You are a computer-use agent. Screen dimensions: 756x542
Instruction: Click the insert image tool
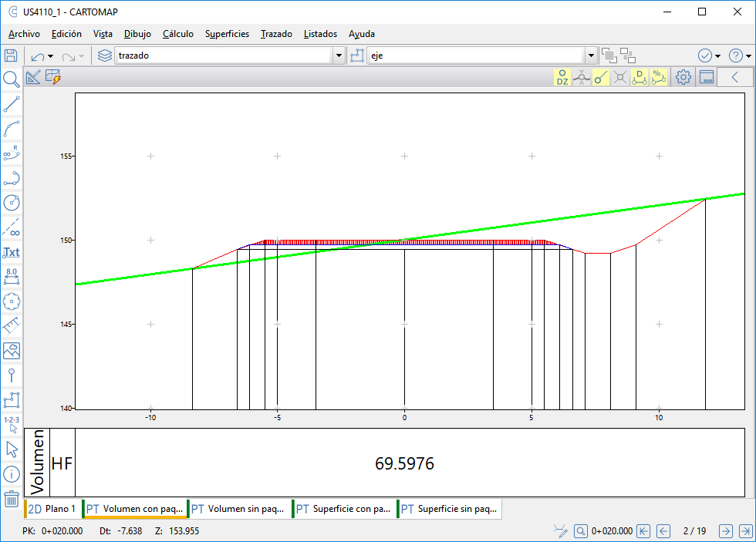click(12, 351)
